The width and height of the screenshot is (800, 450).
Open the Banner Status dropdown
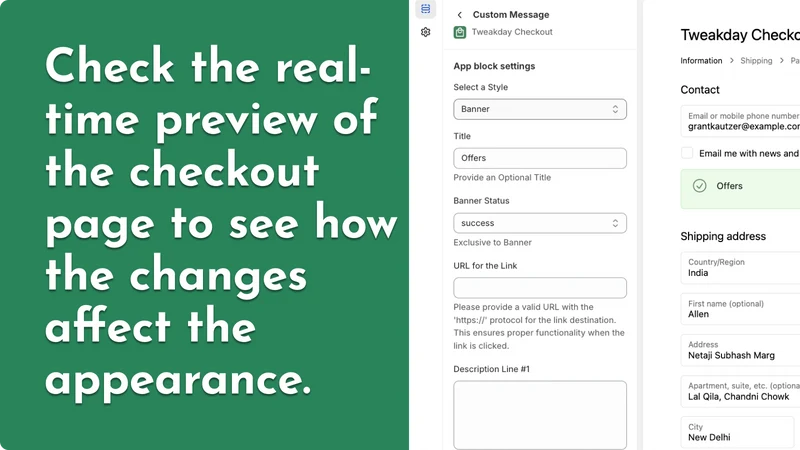540,223
